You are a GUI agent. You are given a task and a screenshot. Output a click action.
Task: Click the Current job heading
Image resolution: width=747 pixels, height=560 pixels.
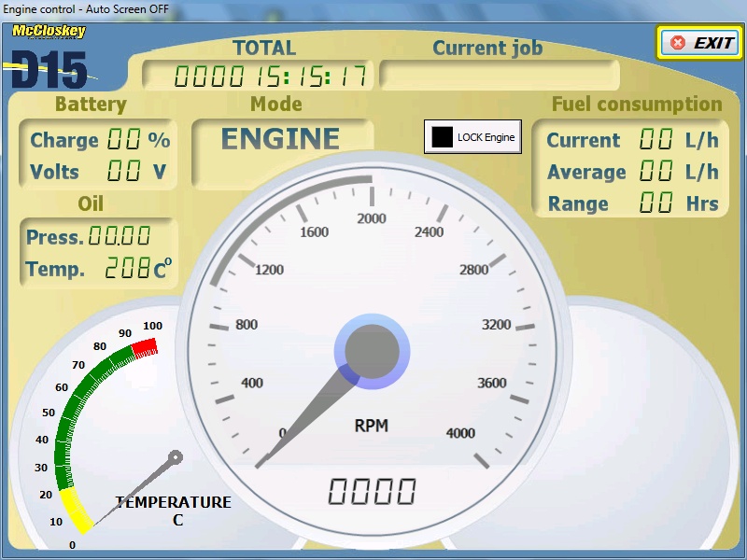pyautogui.click(x=487, y=49)
